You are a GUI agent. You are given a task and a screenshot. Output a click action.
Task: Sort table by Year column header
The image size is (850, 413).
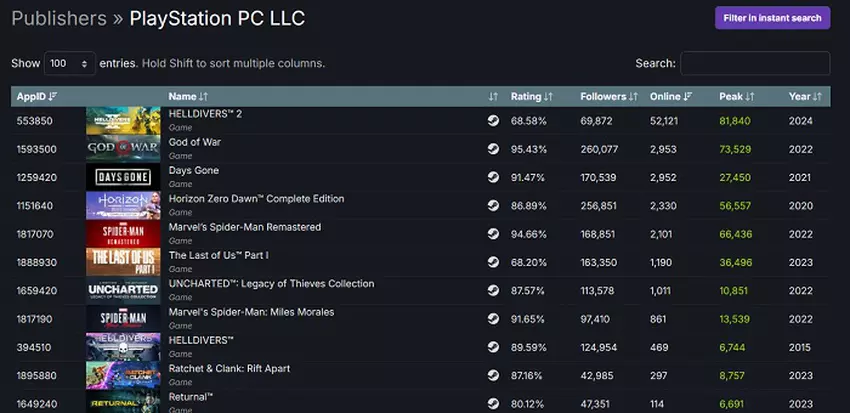(804, 97)
